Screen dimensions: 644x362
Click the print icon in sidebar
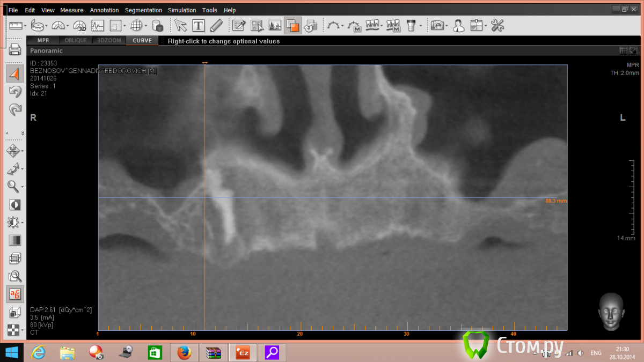(15, 50)
